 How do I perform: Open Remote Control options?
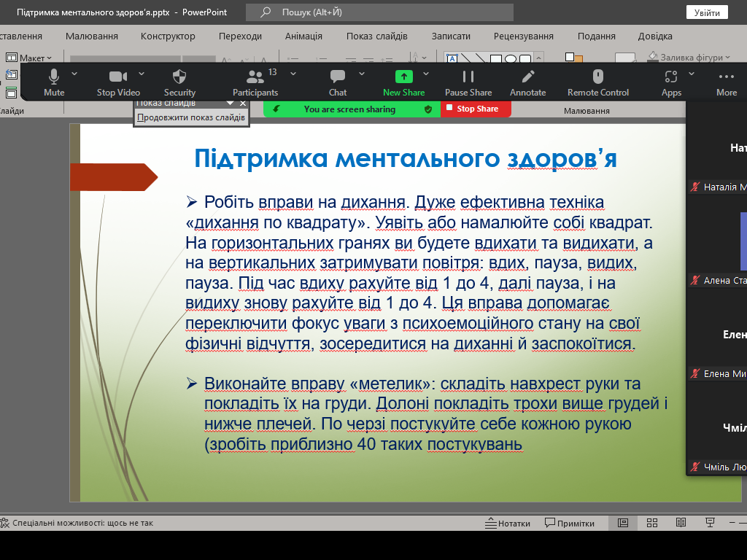[598, 82]
